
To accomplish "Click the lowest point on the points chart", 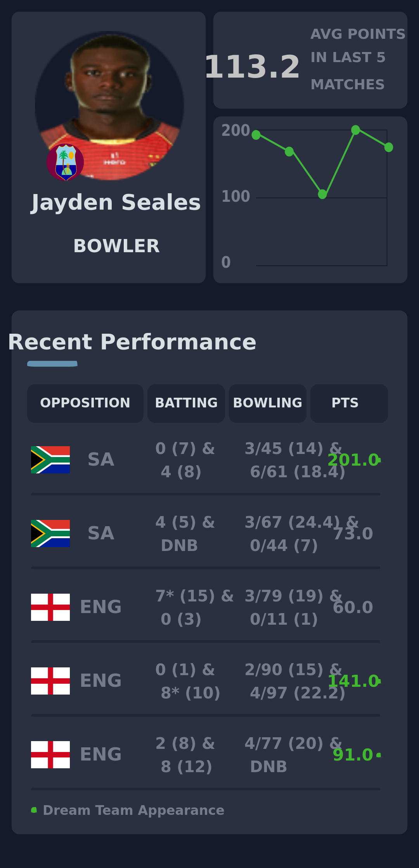I will [x=322, y=194].
